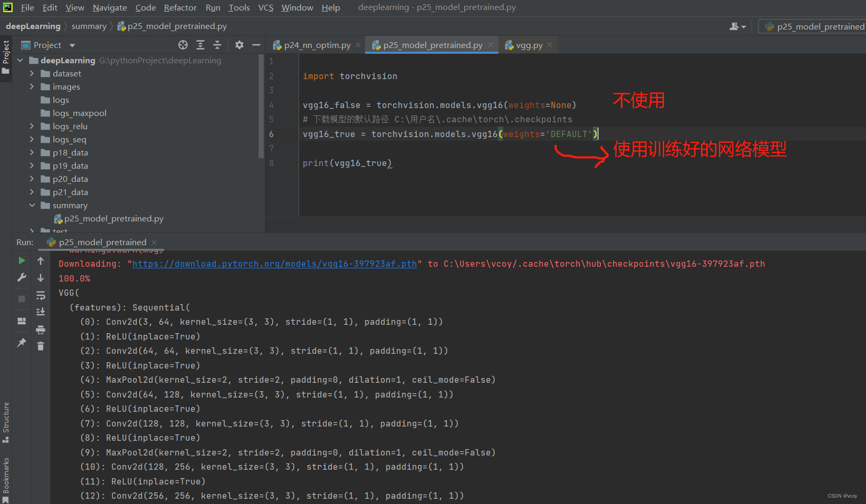
Task: Open the Project side tool window
Action: pos(6,57)
